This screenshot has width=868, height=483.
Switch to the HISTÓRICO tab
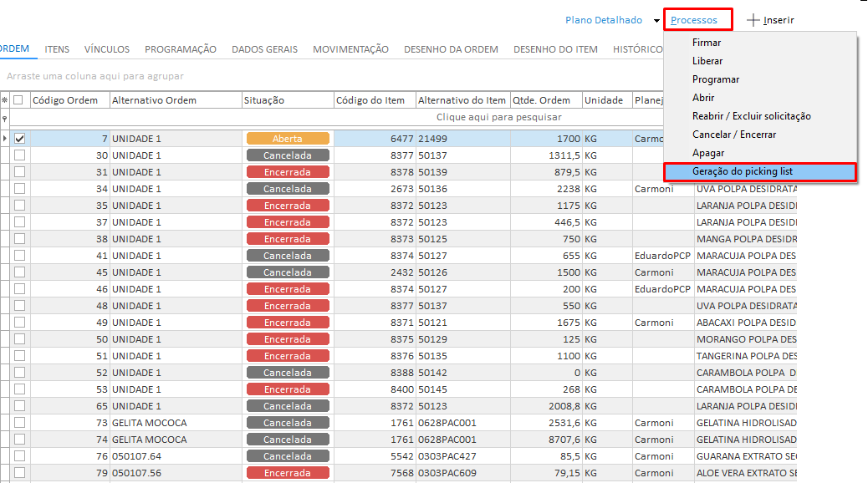point(638,49)
